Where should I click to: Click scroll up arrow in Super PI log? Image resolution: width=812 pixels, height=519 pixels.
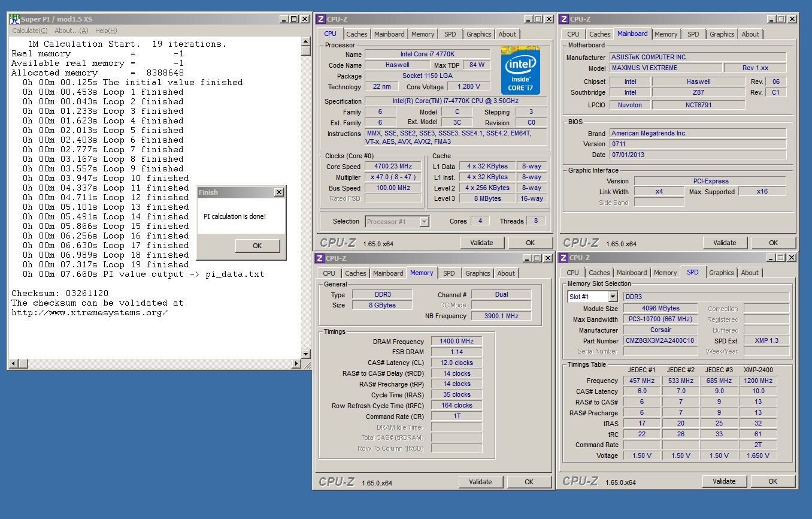pos(305,42)
